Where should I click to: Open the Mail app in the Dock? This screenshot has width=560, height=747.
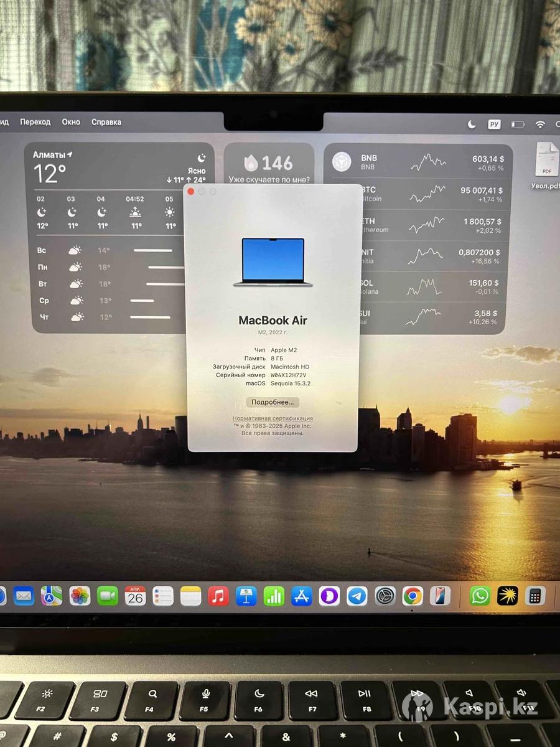24,596
